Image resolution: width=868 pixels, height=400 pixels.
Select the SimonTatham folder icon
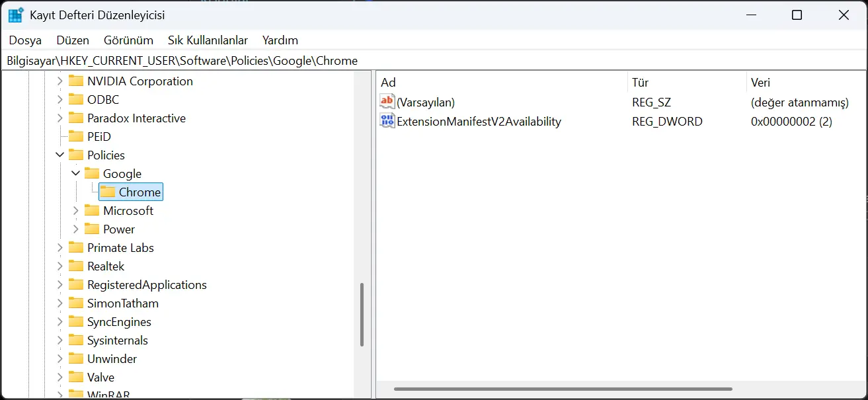coord(76,303)
